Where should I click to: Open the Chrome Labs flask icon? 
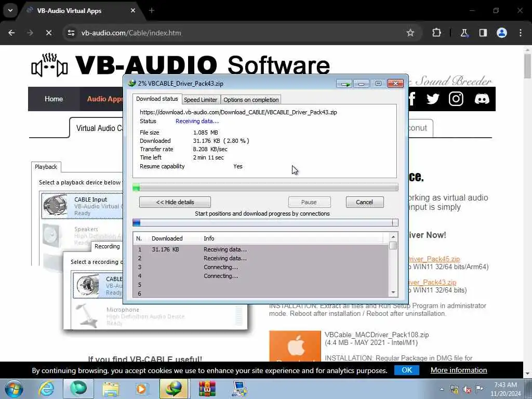(x=464, y=33)
